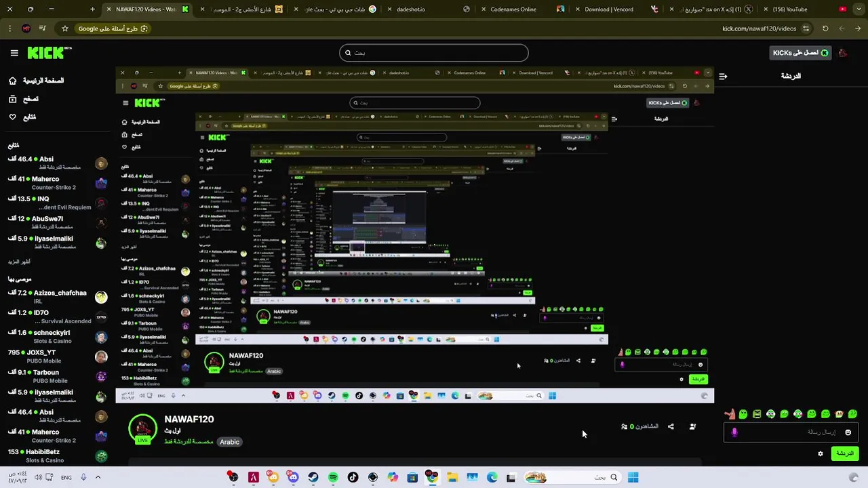This screenshot has width=868, height=488.
Task: Click the Google ask questions chip in toolbar
Action: 113,28
